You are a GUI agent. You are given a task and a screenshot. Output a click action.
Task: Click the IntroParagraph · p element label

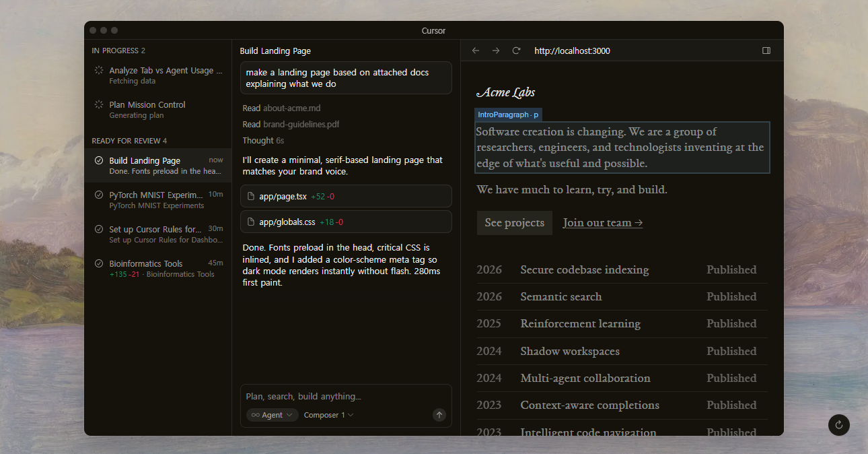point(508,115)
